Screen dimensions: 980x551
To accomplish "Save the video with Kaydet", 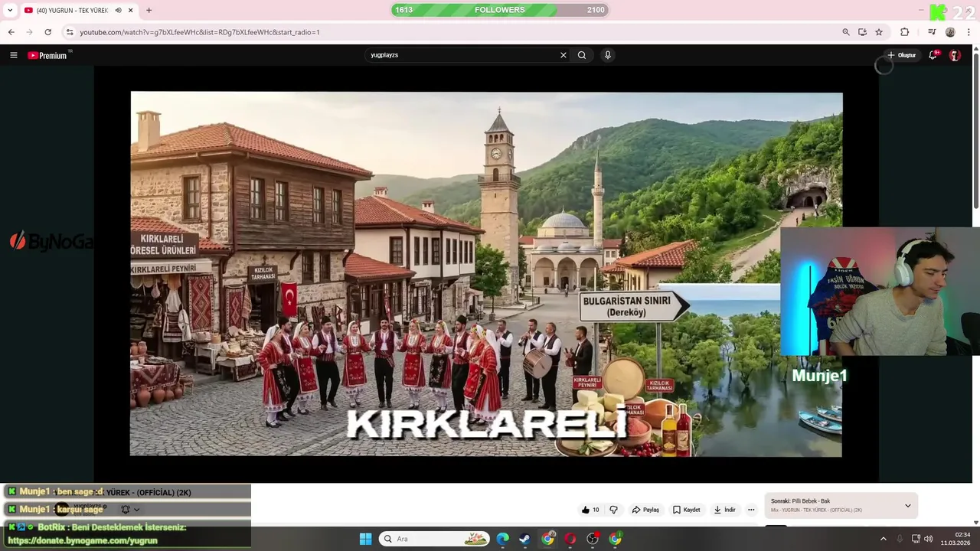I will coord(687,510).
